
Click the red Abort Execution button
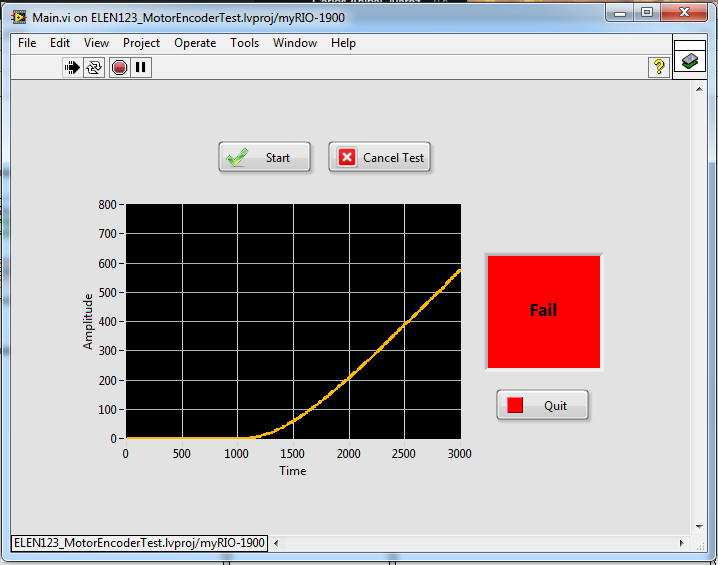pos(119,68)
